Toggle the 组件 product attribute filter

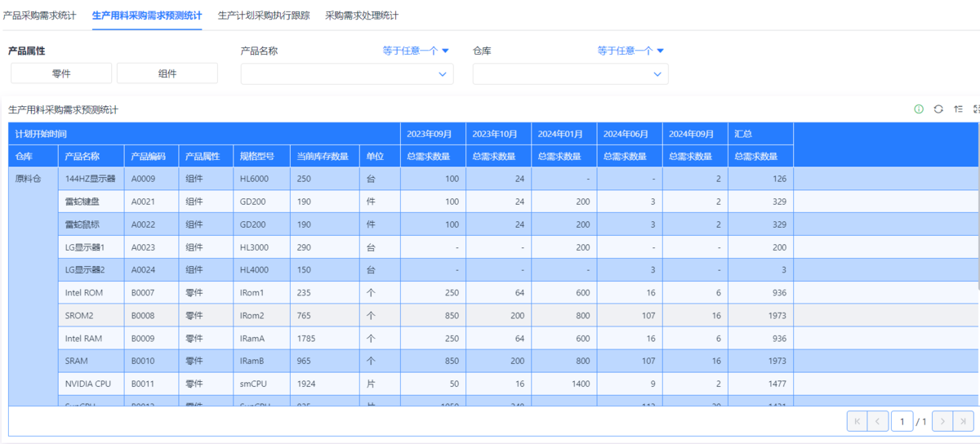(x=167, y=73)
